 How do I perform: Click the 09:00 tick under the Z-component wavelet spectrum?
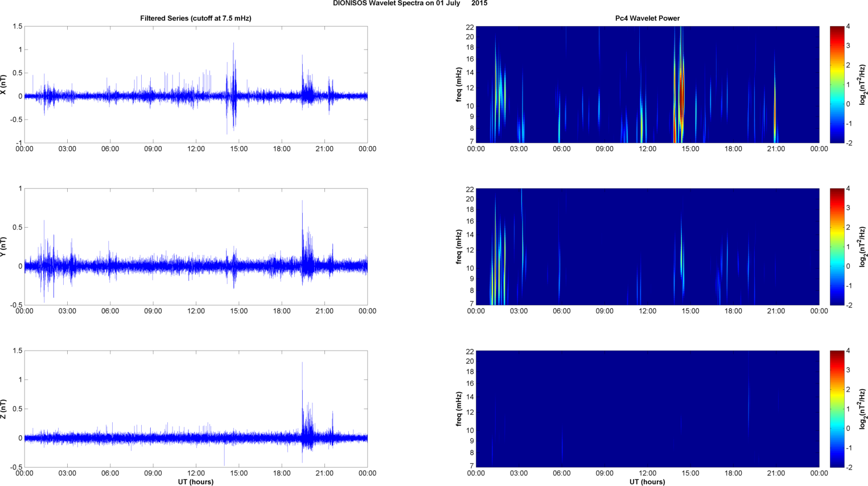point(604,473)
